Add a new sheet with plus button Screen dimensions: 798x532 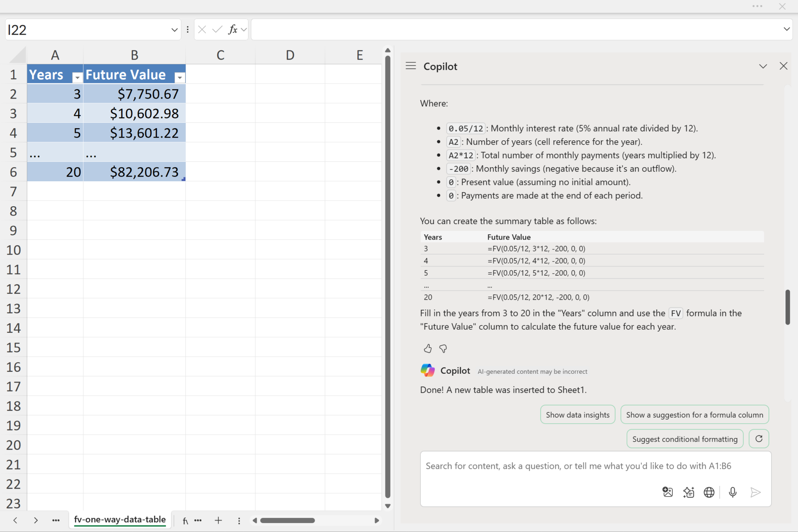(218, 520)
